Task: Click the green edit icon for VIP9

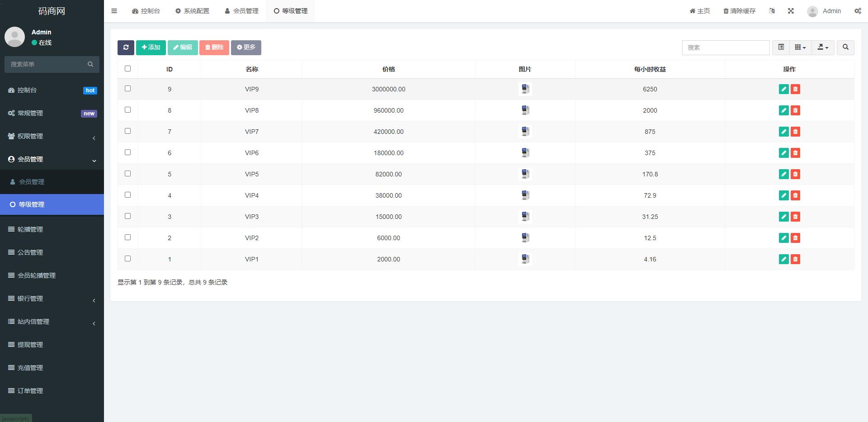Action: pos(783,89)
